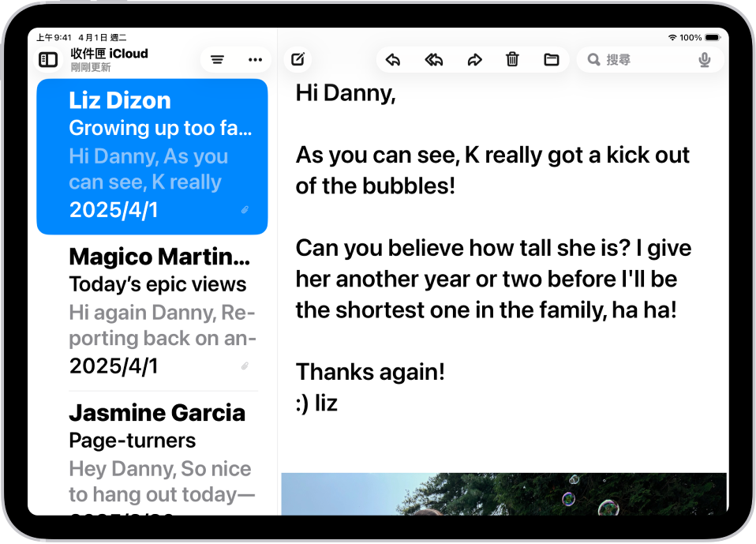Open the compose new email icon

298,58
